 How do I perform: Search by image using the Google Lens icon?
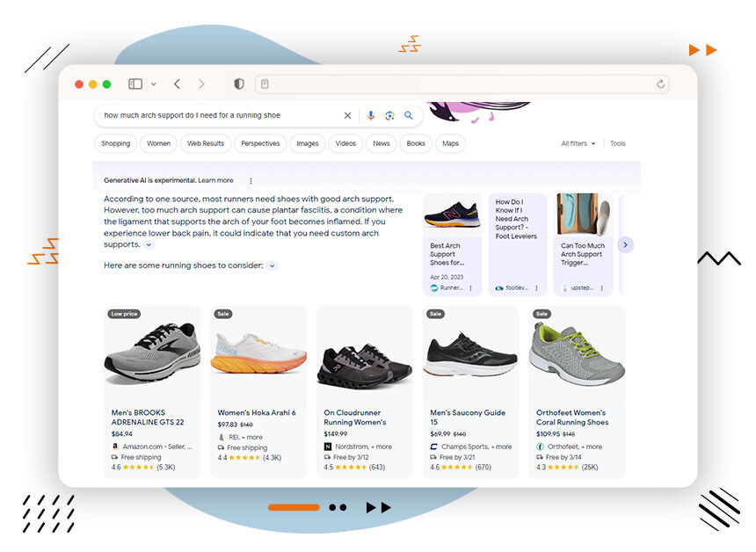click(x=389, y=115)
